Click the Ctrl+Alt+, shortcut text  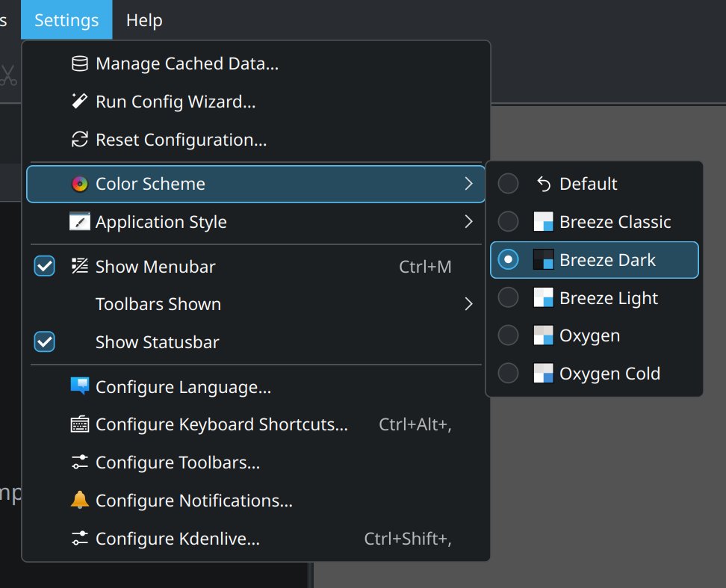coord(415,424)
